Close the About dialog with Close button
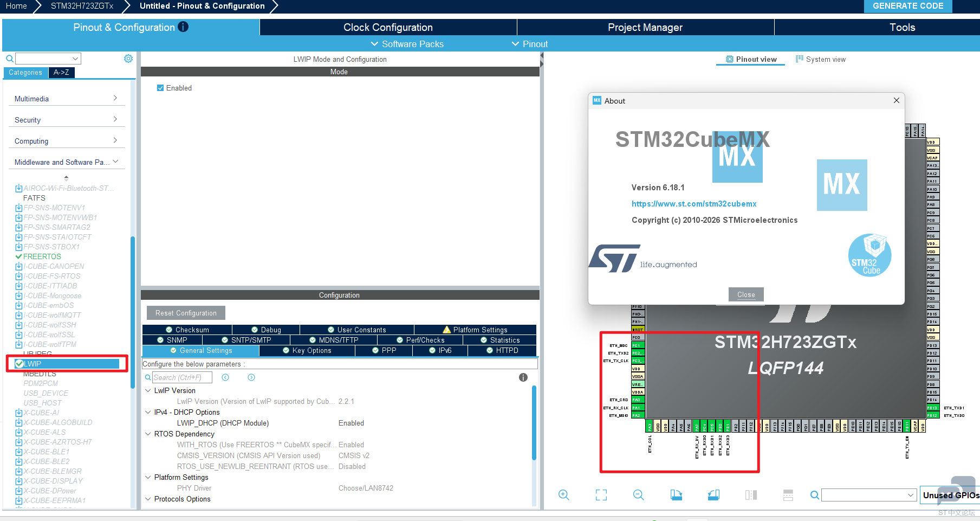Image resolution: width=980 pixels, height=521 pixels. [x=746, y=294]
